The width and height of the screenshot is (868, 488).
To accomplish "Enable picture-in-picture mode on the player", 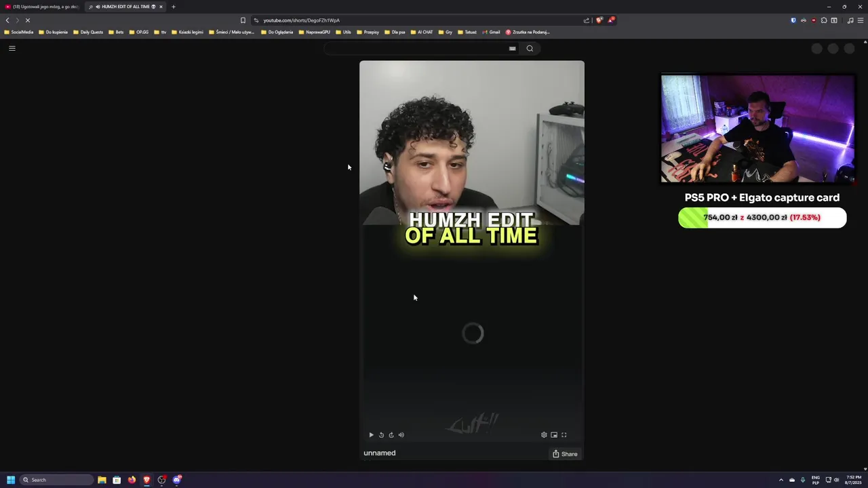I will (554, 435).
